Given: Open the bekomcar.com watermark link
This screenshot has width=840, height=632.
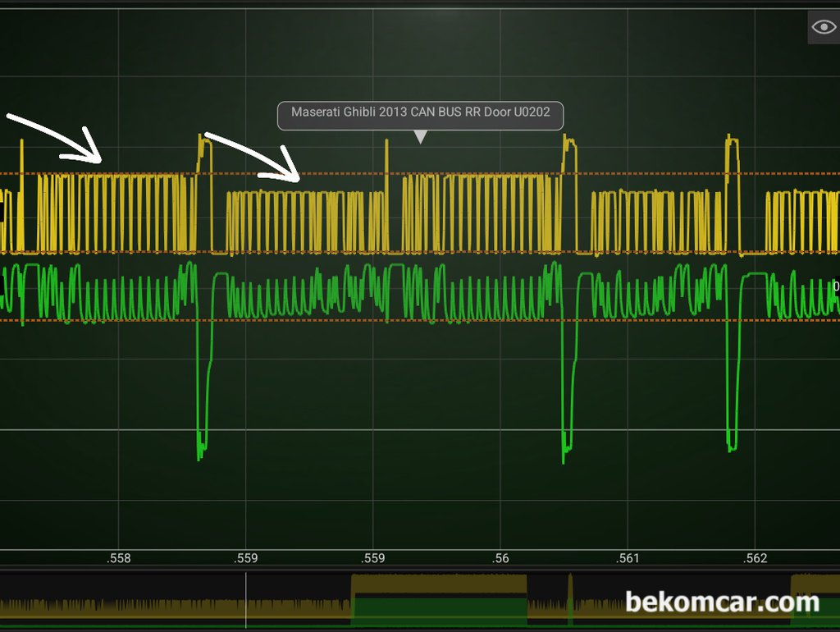Looking at the screenshot, I should coord(722,603).
